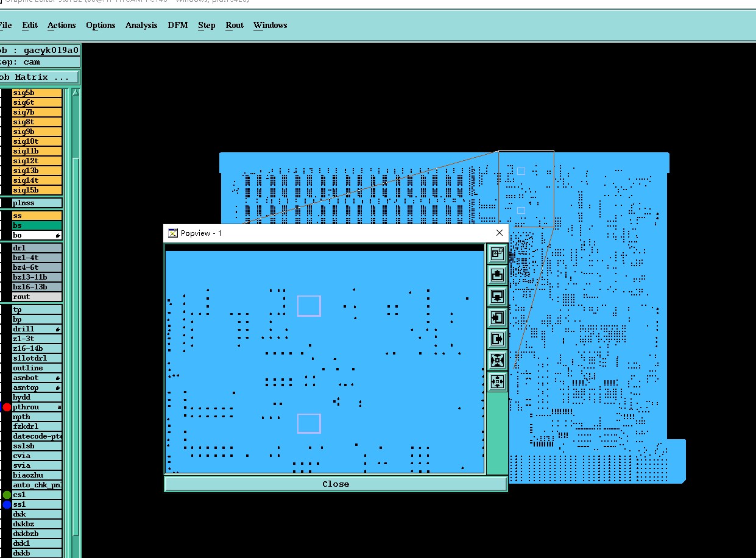Click the top Popview window-link icon
Screen dimensions: 756x558
coord(497,254)
